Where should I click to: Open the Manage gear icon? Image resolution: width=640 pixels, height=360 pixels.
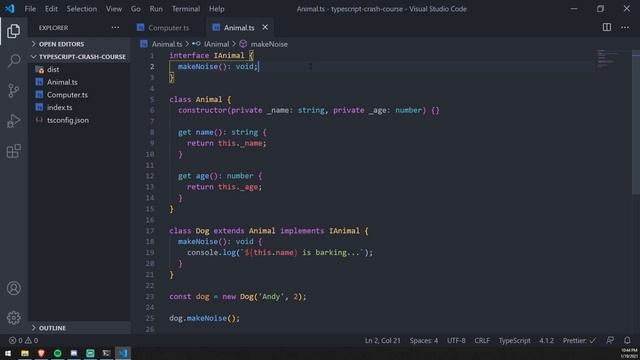(13, 318)
